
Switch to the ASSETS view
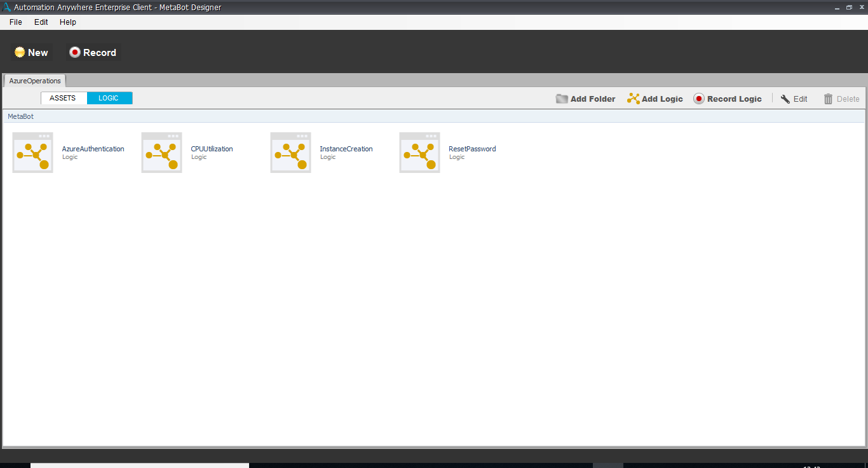pyautogui.click(x=64, y=98)
